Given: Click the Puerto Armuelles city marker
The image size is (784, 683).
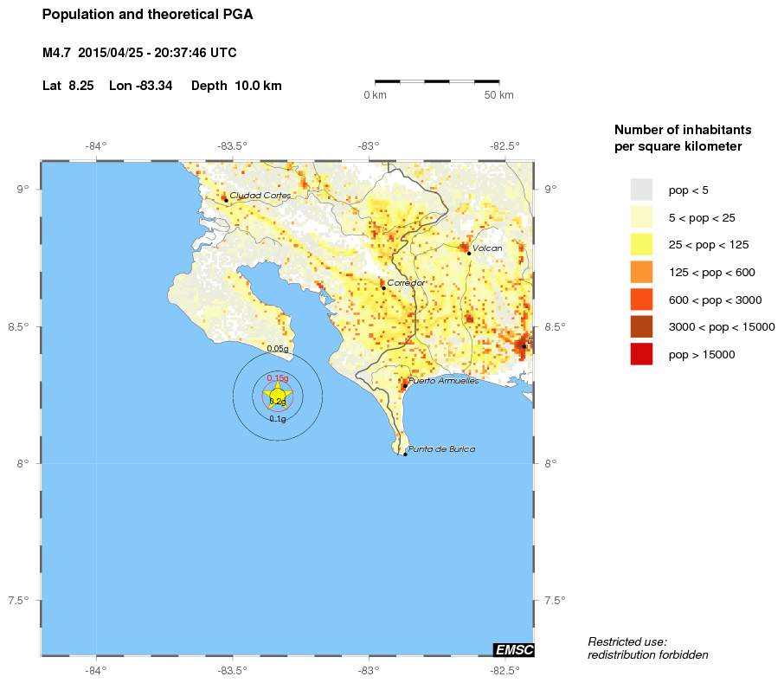Looking at the screenshot, I should click(404, 385).
